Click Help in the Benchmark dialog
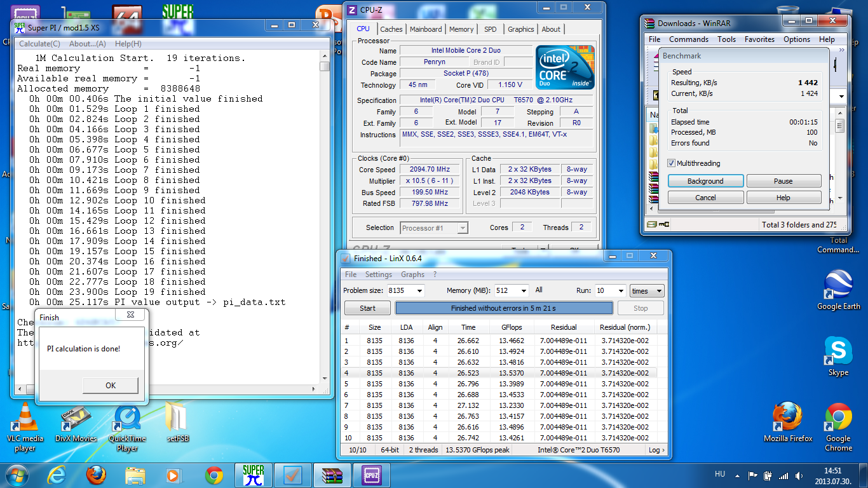This screenshot has height=488, width=868. point(783,198)
